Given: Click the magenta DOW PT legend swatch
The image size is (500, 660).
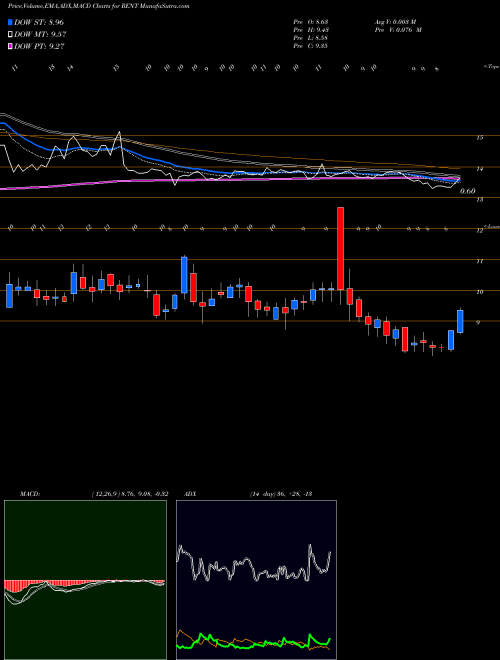Looking at the screenshot, I should [x=11, y=46].
